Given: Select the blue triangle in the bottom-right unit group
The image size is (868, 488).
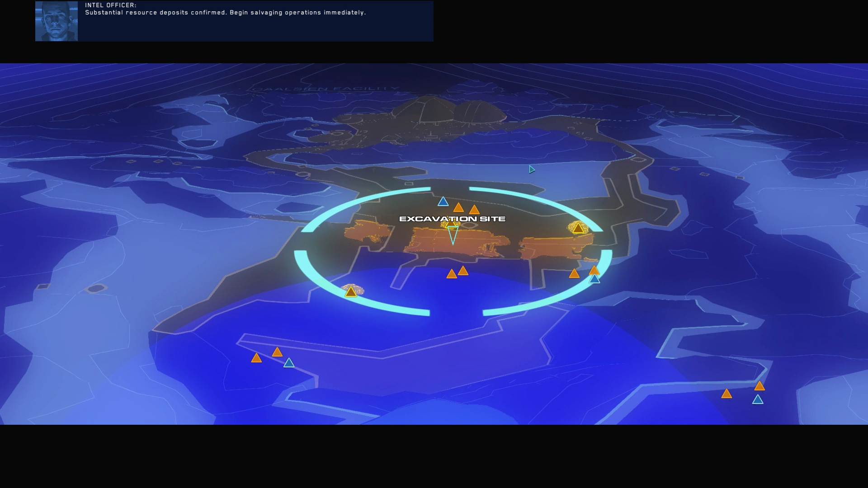Looking at the screenshot, I should pyautogui.click(x=758, y=400).
